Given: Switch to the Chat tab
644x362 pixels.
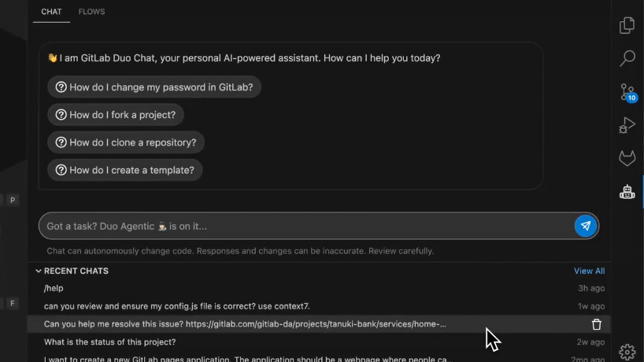Looking at the screenshot, I should point(51,12).
